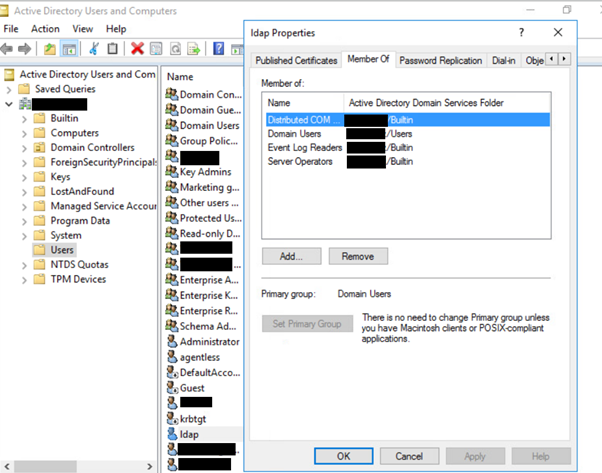The width and height of the screenshot is (602, 473).
Task: Click Active Directory Domain Services Folder header
Action: (x=447, y=103)
